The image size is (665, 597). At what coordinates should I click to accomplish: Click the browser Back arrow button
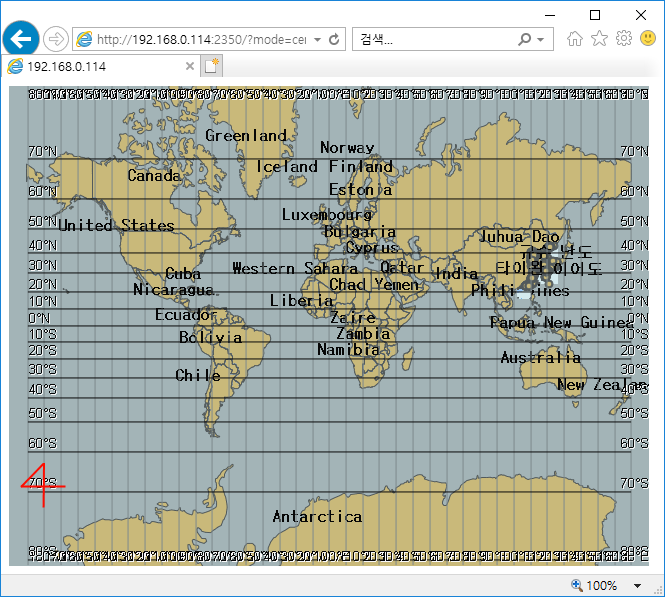pos(20,39)
